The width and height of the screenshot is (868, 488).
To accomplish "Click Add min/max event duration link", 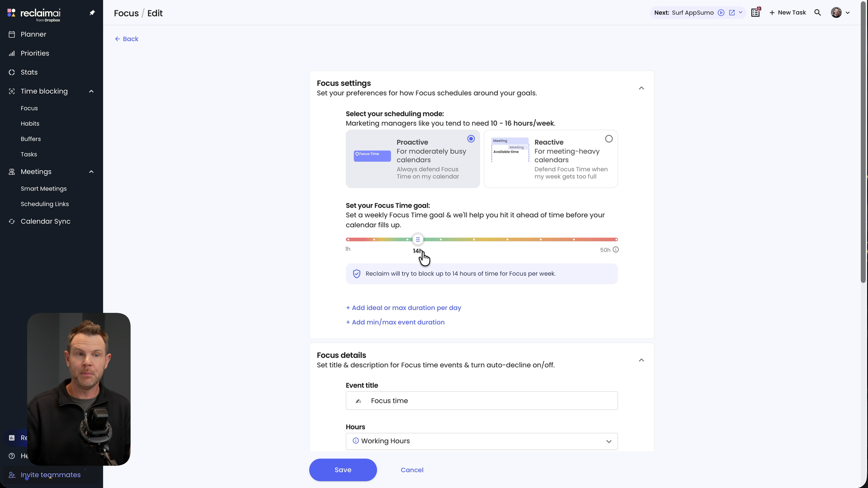I will tap(398, 322).
